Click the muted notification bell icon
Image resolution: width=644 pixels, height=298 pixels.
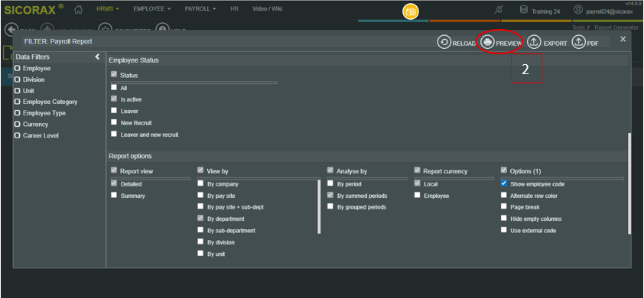498,10
